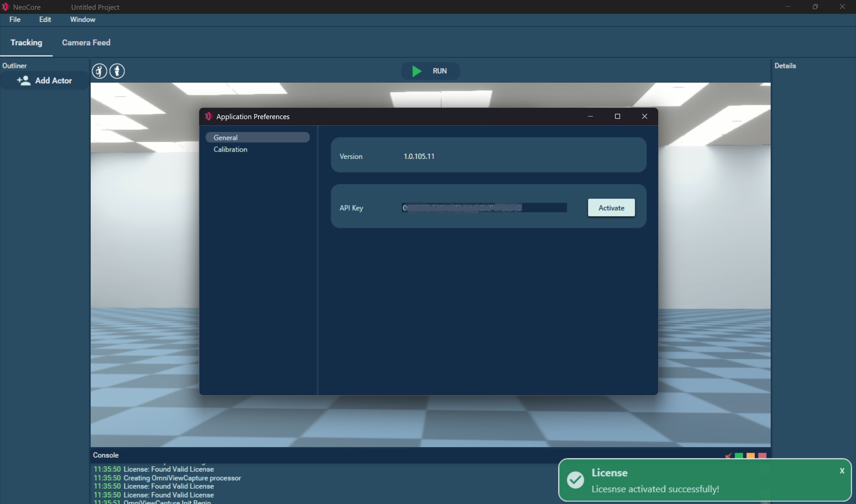Click the console clear broom icon
Image resolution: width=856 pixels, height=504 pixels.
pyautogui.click(x=728, y=455)
